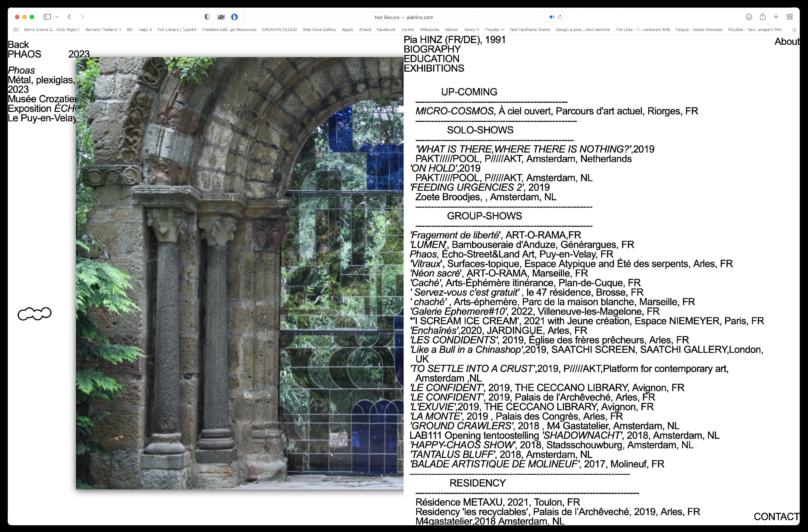Open Nõuded Tavi ekspert Wiki bookmark

755,30
